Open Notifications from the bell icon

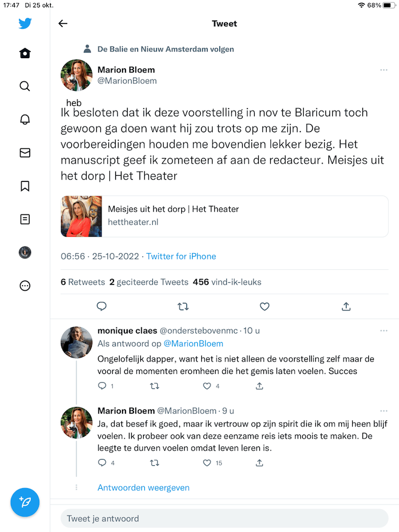pyautogui.click(x=25, y=119)
